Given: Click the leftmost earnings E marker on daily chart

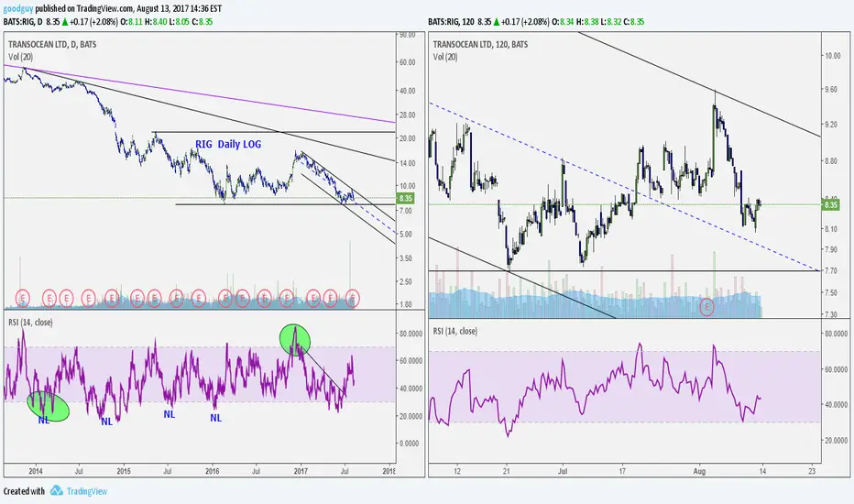Looking at the screenshot, I should (22, 298).
